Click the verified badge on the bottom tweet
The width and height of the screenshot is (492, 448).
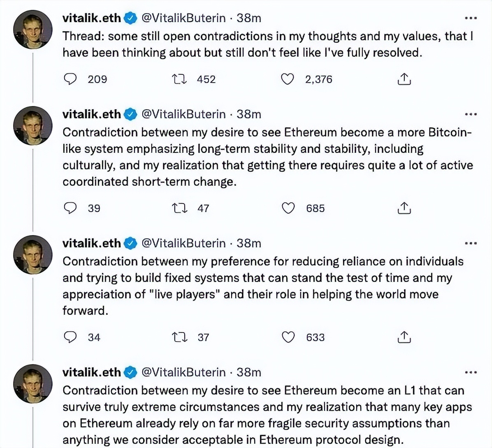pos(130,372)
